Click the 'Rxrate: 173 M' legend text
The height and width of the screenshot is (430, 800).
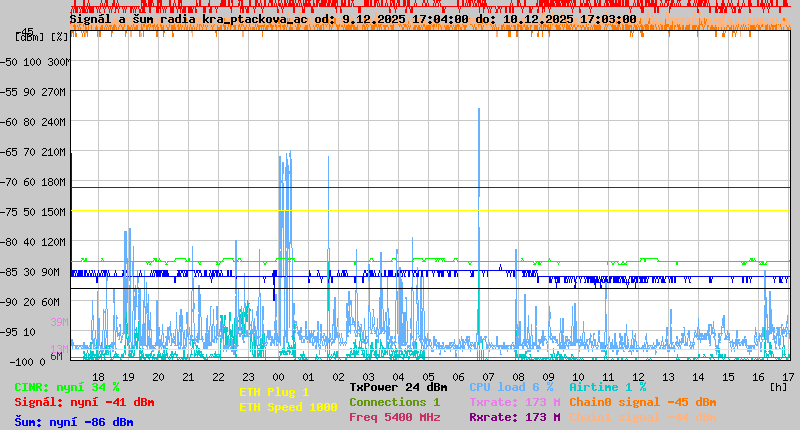[515, 417]
